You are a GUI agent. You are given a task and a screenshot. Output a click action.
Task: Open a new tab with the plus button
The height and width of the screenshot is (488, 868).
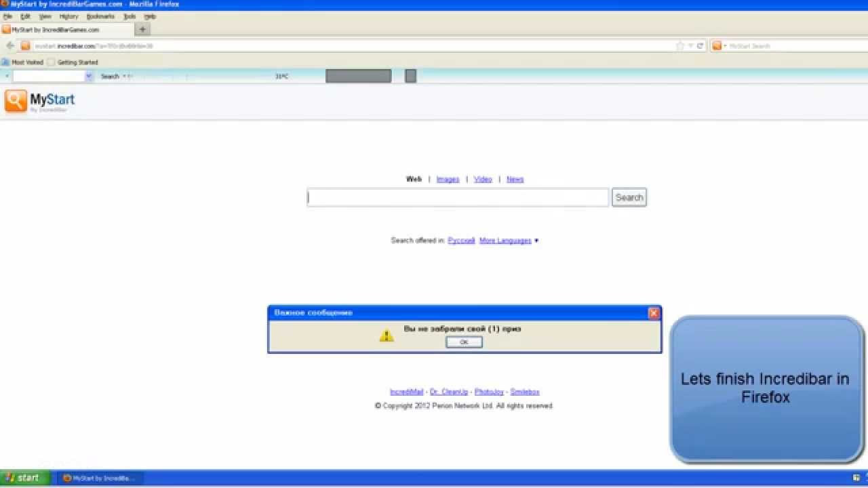point(142,29)
